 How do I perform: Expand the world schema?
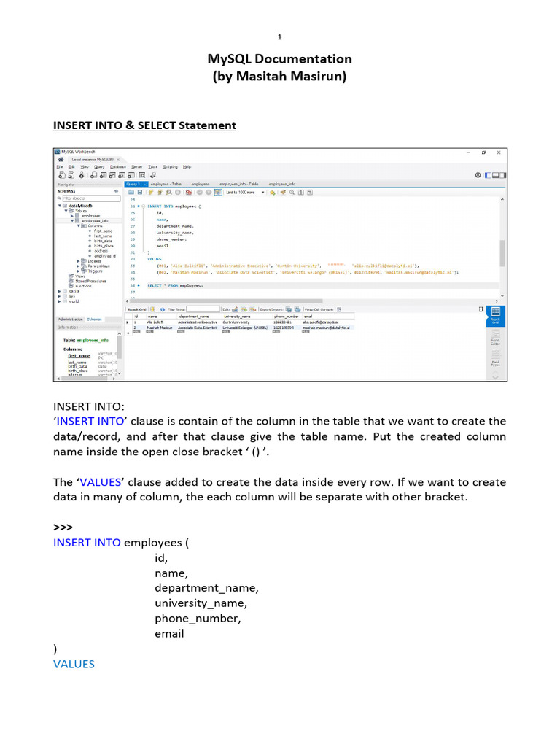(60, 301)
